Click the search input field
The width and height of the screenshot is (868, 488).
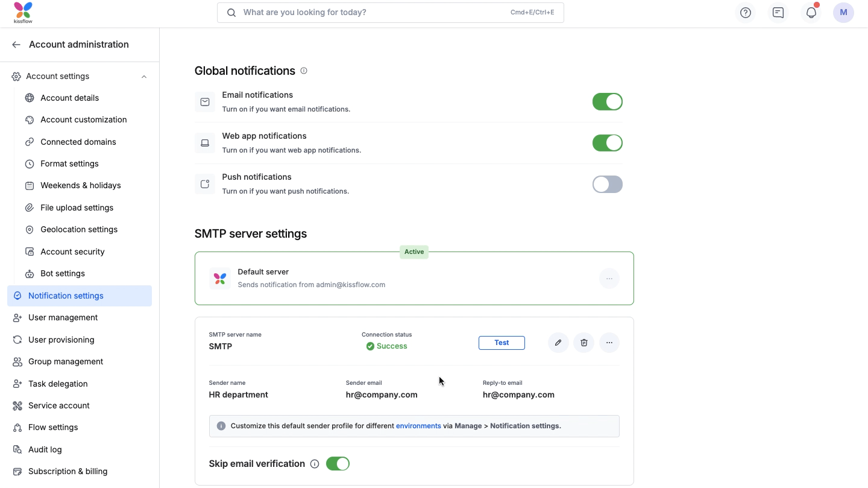[x=374, y=13]
